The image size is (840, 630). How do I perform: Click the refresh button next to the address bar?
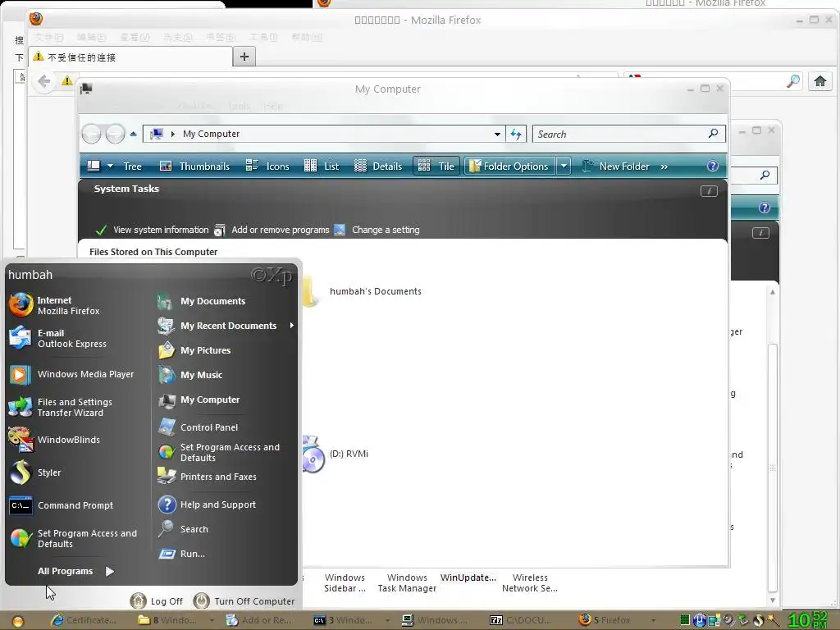click(x=516, y=135)
